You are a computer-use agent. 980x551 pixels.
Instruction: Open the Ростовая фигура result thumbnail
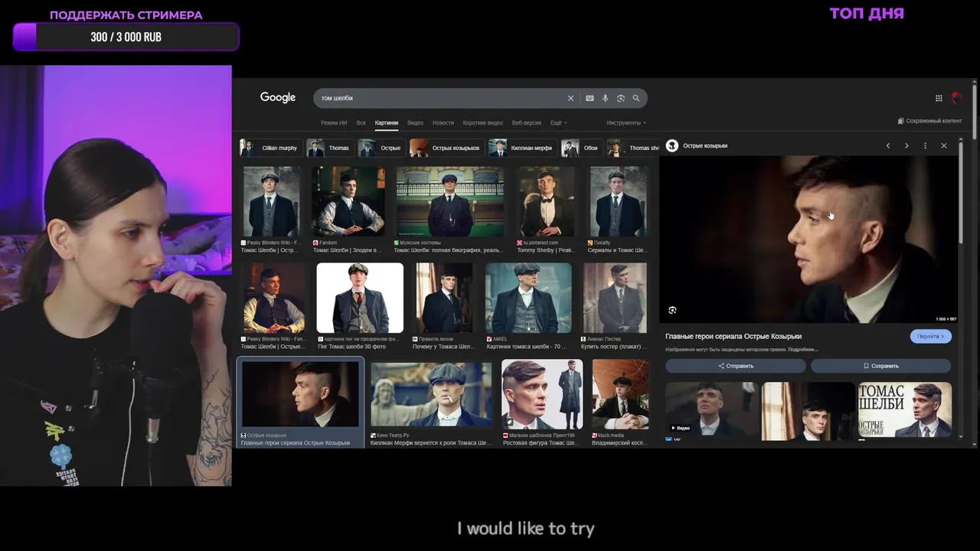click(542, 395)
